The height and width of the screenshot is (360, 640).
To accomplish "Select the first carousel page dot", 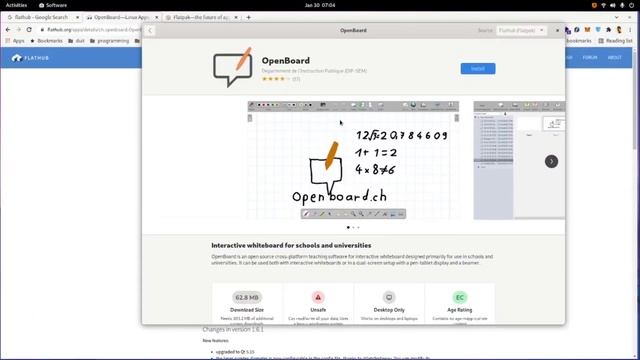I will [348, 227].
